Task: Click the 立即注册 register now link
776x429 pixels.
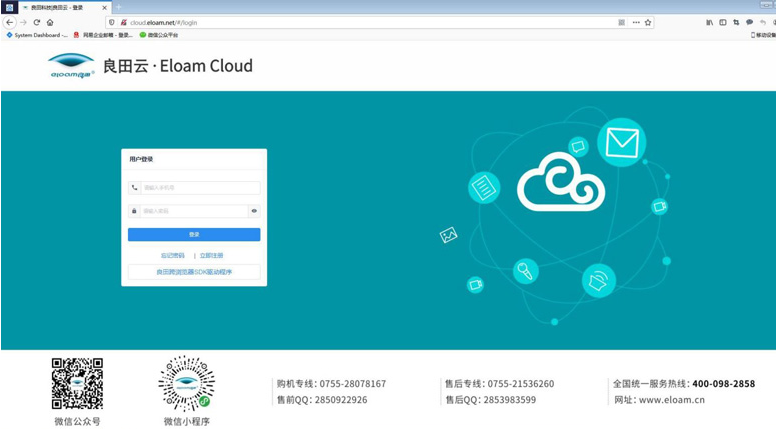Action: coord(211,256)
